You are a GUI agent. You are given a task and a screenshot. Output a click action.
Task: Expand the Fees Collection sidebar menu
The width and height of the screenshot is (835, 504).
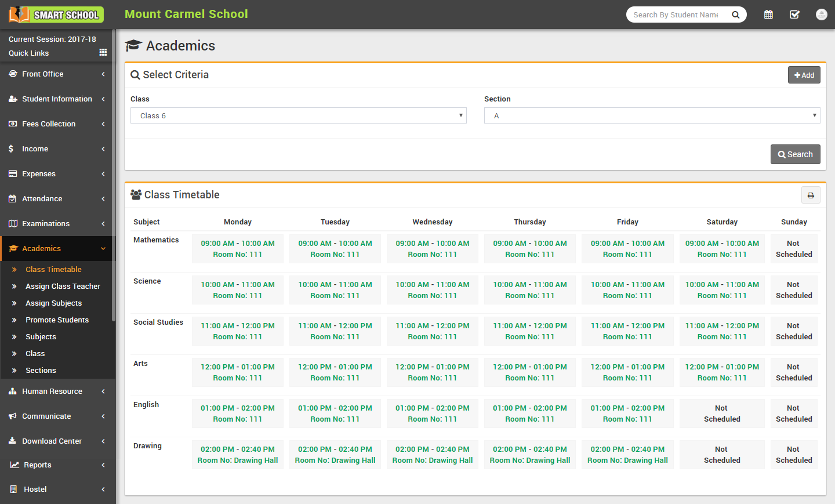[x=57, y=124]
